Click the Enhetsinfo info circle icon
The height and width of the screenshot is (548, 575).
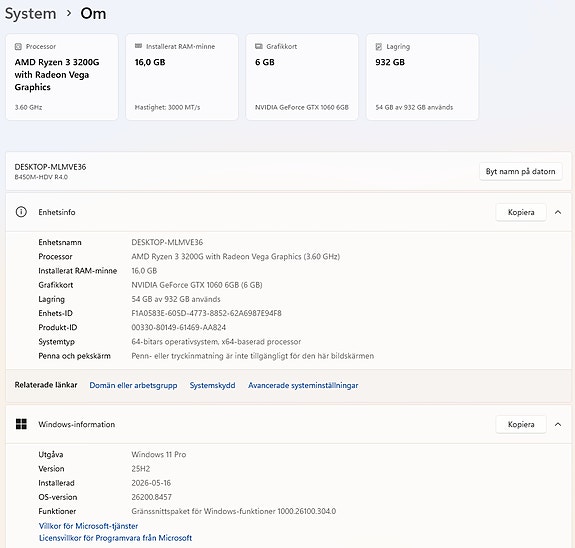click(x=21, y=212)
